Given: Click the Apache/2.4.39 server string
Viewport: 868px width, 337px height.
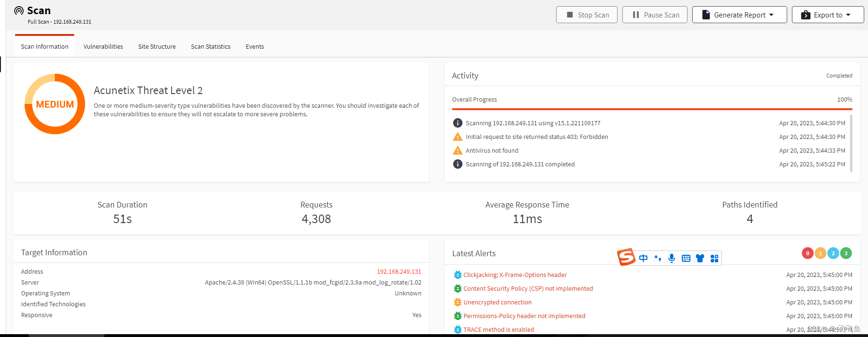Looking at the screenshot, I should [x=313, y=282].
